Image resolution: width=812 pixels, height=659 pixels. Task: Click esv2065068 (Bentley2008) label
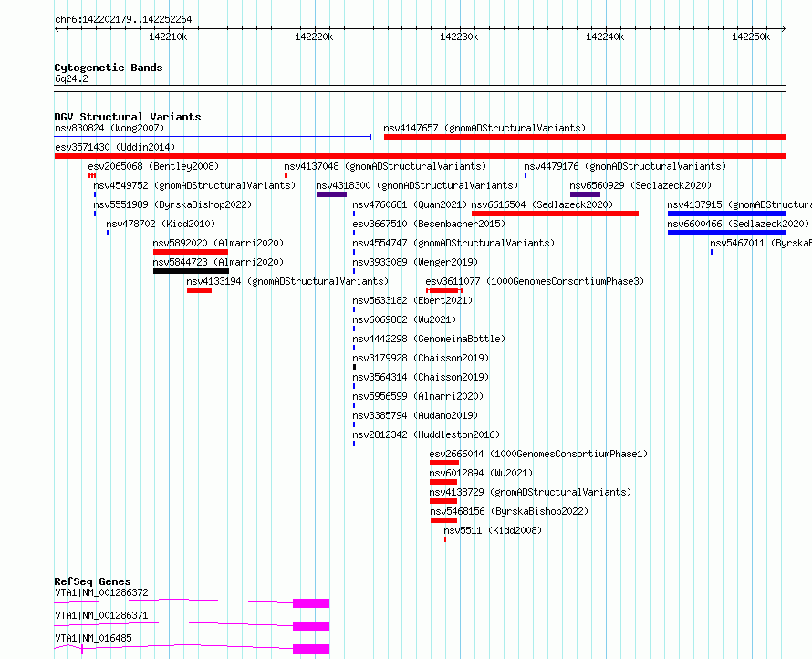[153, 166]
